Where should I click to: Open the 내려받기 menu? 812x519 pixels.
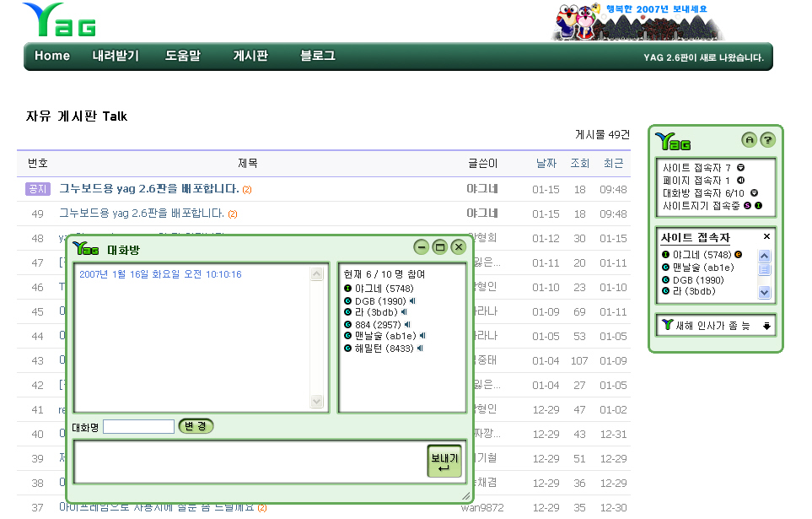[x=116, y=57]
